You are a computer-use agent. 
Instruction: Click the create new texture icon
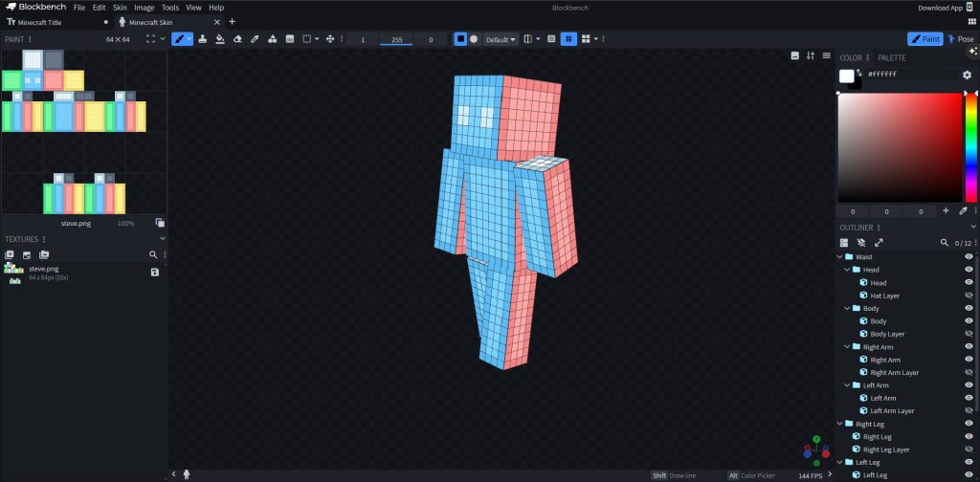(x=10, y=255)
